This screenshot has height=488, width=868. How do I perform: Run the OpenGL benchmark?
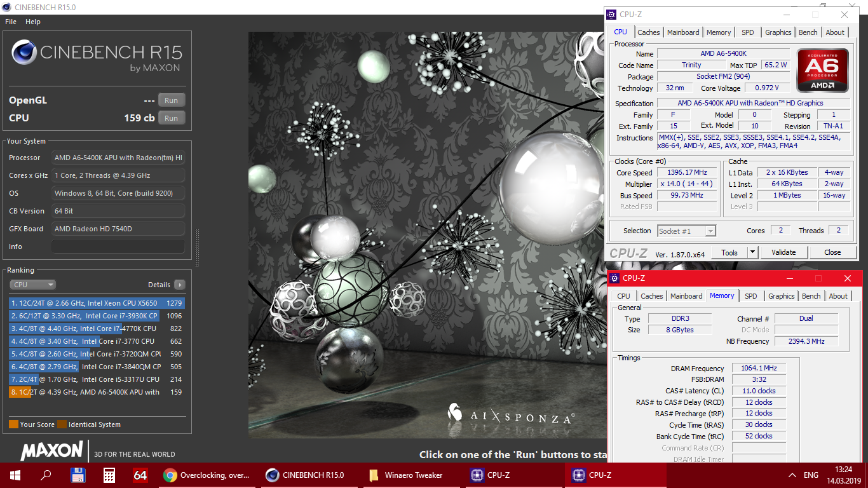[x=172, y=100]
